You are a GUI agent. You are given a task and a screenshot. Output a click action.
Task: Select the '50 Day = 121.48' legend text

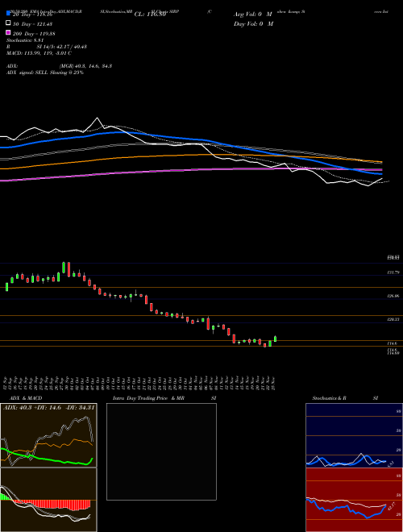[32, 24]
